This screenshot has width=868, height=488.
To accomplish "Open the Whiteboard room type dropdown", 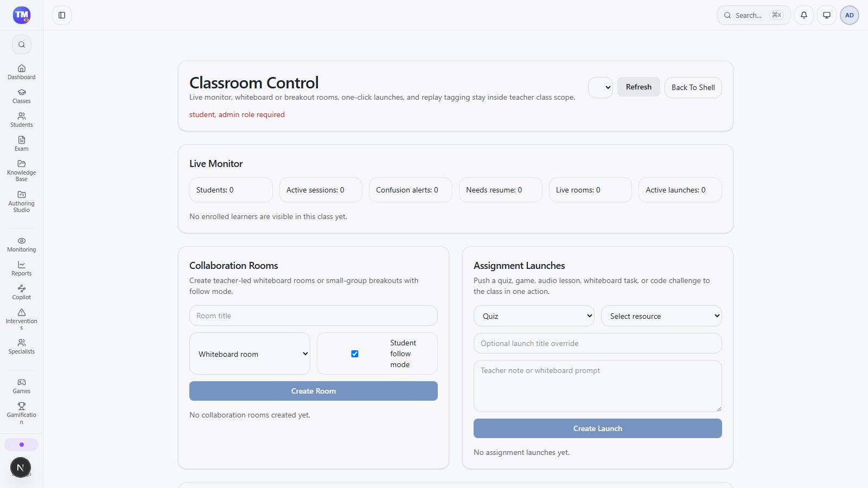I will click(x=250, y=354).
